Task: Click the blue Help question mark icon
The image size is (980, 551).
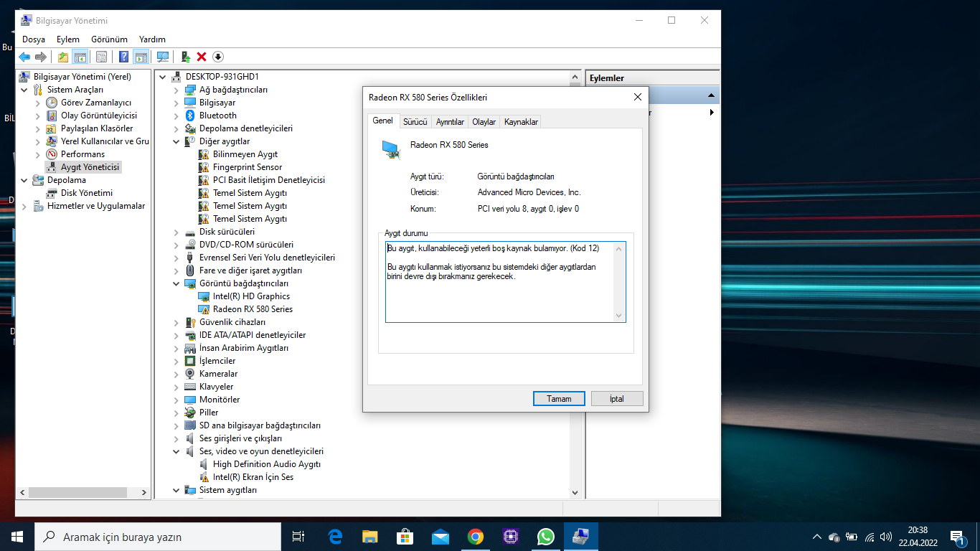Action: tap(124, 57)
